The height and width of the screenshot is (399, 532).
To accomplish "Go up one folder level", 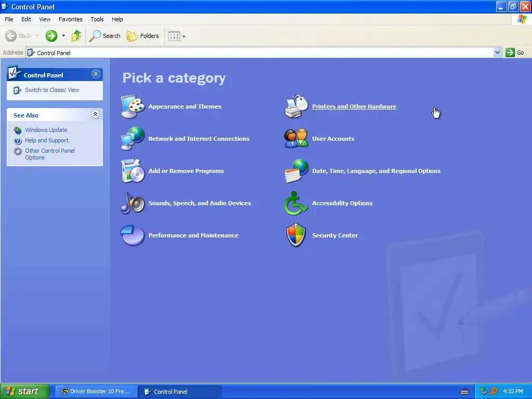I will tap(76, 36).
